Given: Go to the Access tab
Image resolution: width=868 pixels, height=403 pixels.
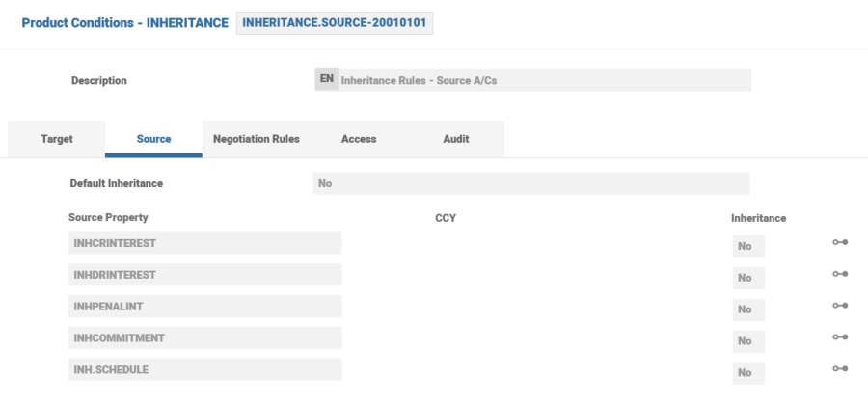Looking at the screenshot, I should (359, 139).
